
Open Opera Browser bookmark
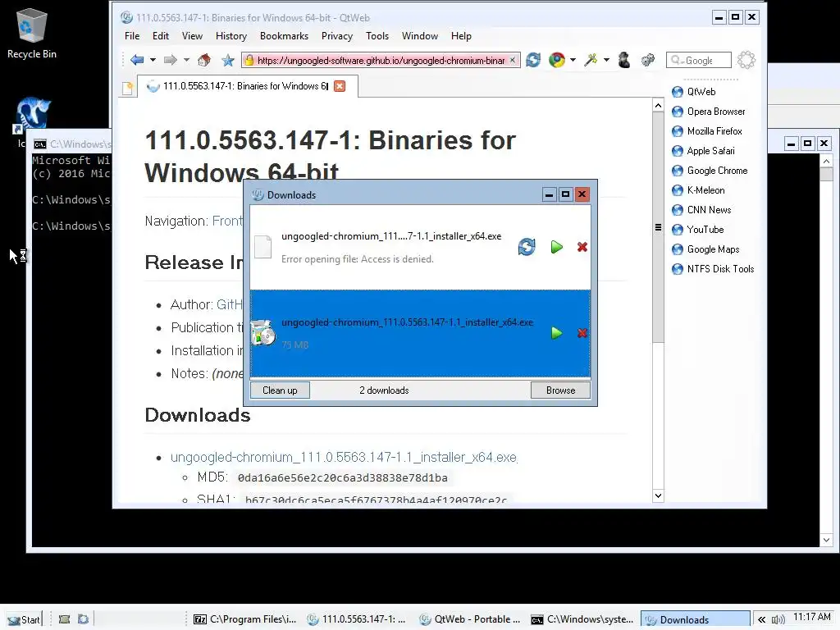(708, 112)
